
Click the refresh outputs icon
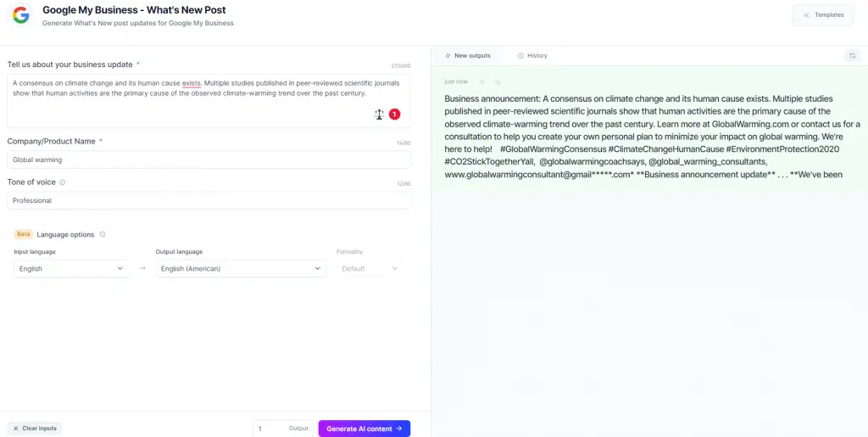pyautogui.click(x=853, y=55)
